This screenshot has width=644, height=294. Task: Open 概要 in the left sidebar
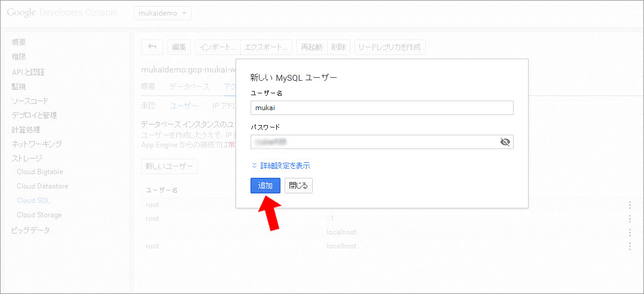[x=19, y=42]
